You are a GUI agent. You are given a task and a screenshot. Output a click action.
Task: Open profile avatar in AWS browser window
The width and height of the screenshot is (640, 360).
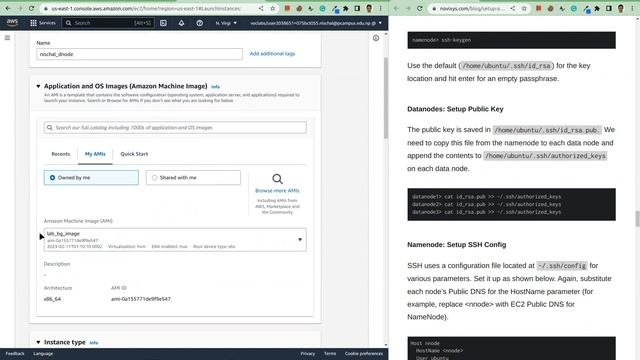coord(369,8)
